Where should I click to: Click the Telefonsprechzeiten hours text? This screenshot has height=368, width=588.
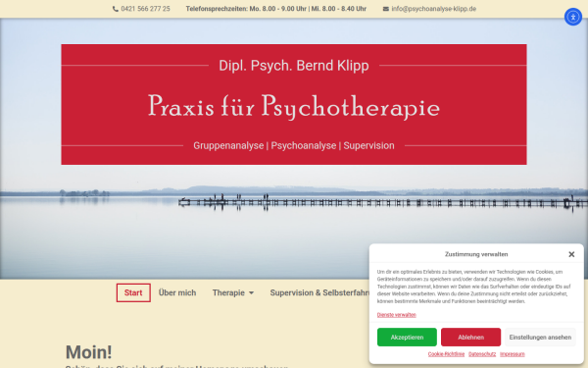(x=276, y=9)
